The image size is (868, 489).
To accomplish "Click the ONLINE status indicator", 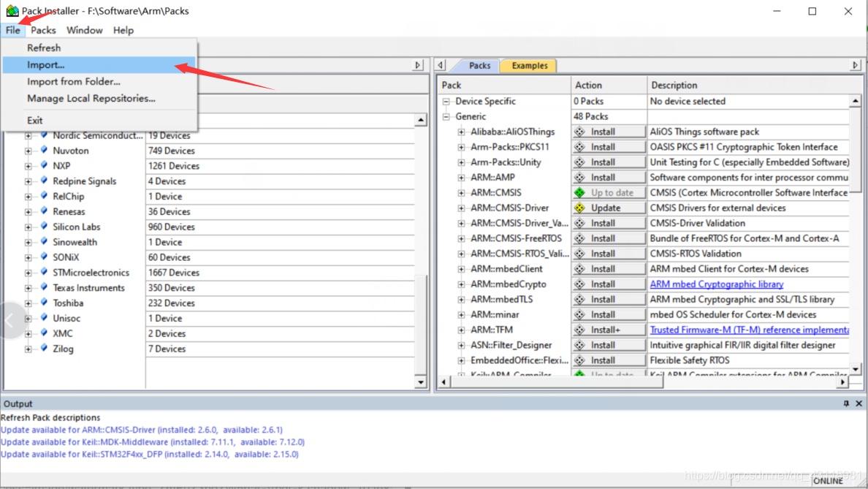I will [828, 481].
